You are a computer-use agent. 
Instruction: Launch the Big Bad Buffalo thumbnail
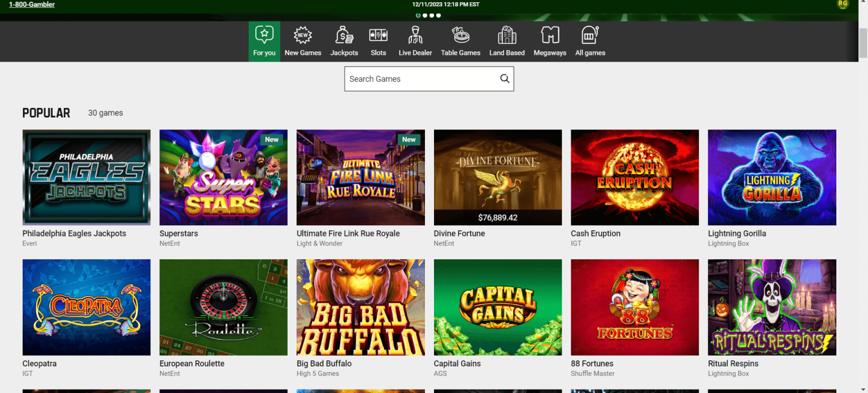click(x=361, y=307)
